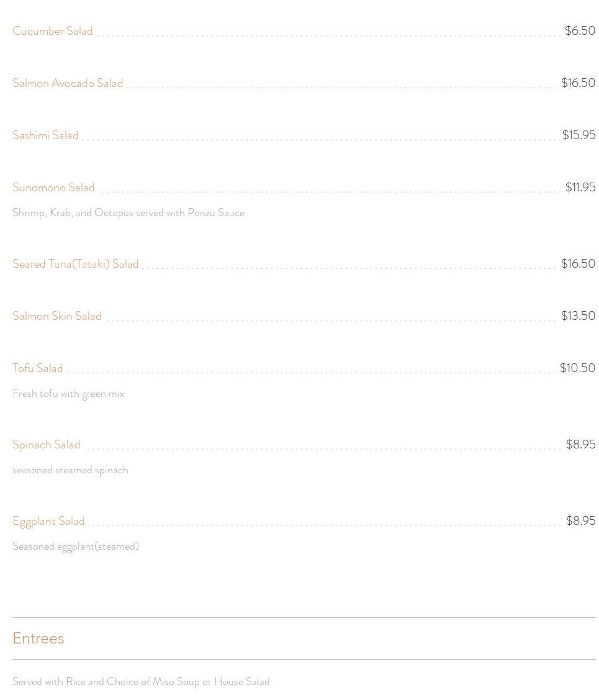Open the Sashimi Salad entry

pos(45,135)
